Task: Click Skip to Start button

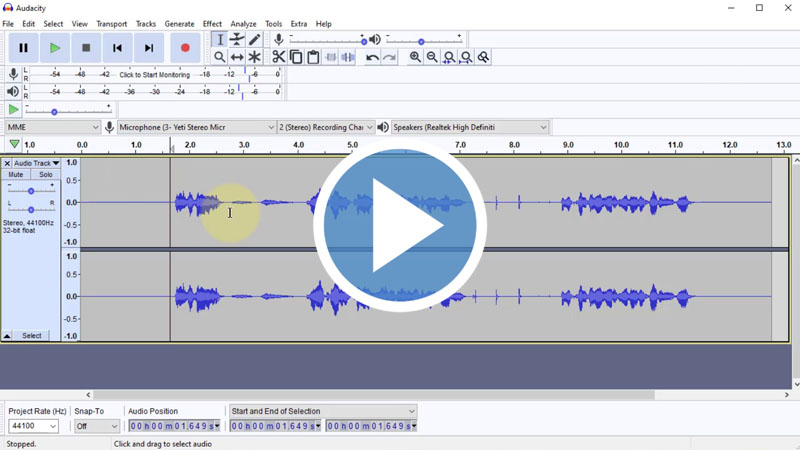Action: tap(117, 47)
